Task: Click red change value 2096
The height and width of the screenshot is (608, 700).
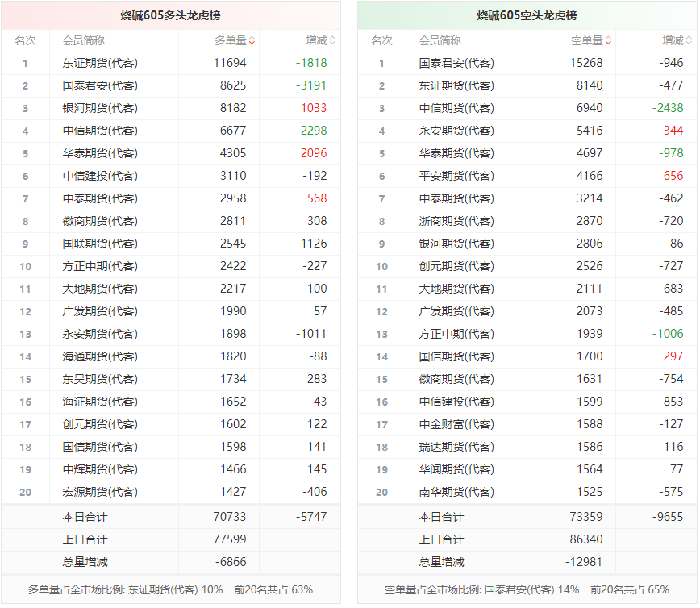Action: [x=314, y=153]
